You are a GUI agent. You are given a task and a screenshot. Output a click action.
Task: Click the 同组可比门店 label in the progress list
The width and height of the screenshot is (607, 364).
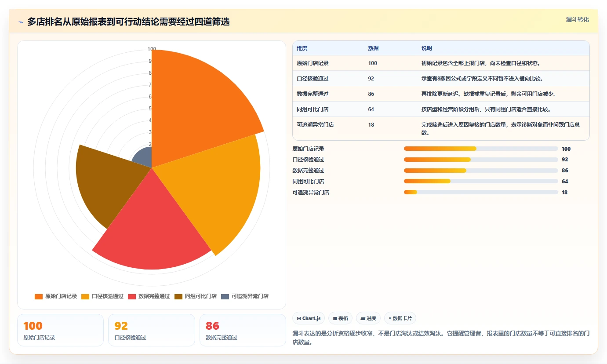tap(308, 181)
